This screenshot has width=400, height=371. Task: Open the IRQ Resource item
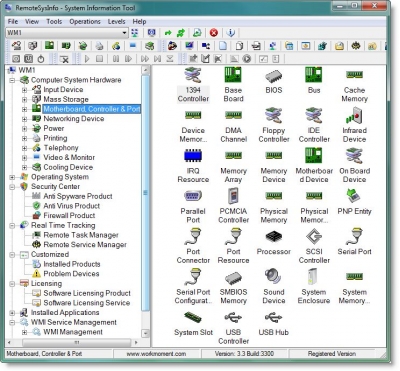[193, 165]
